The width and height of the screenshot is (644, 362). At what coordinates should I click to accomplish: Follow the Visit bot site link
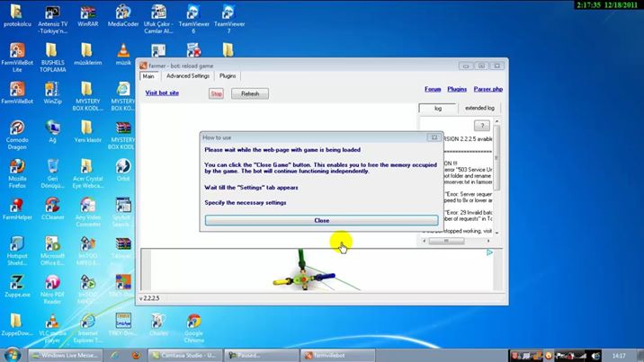[x=162, y=93]
